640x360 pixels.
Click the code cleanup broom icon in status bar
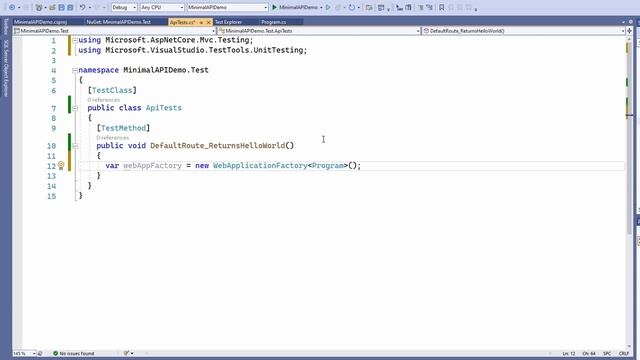tap(127, 353)
